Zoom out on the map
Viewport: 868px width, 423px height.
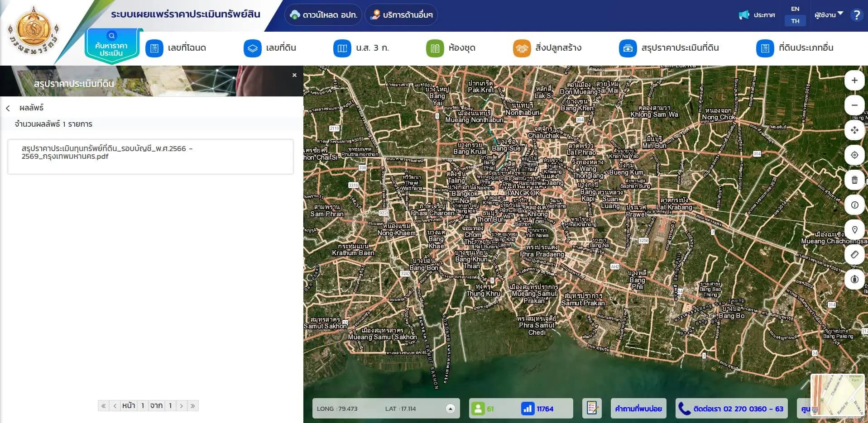coord(854,105)
